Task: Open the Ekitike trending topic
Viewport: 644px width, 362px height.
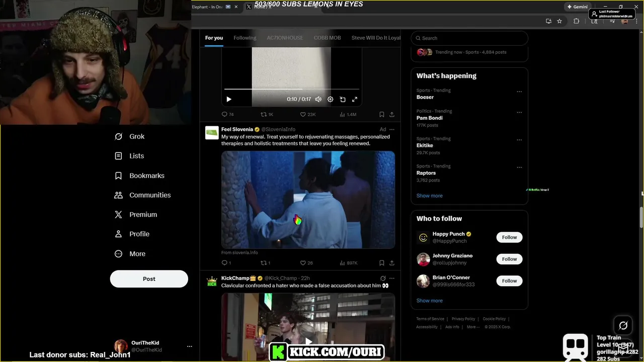Action: (x=425, y=145)
